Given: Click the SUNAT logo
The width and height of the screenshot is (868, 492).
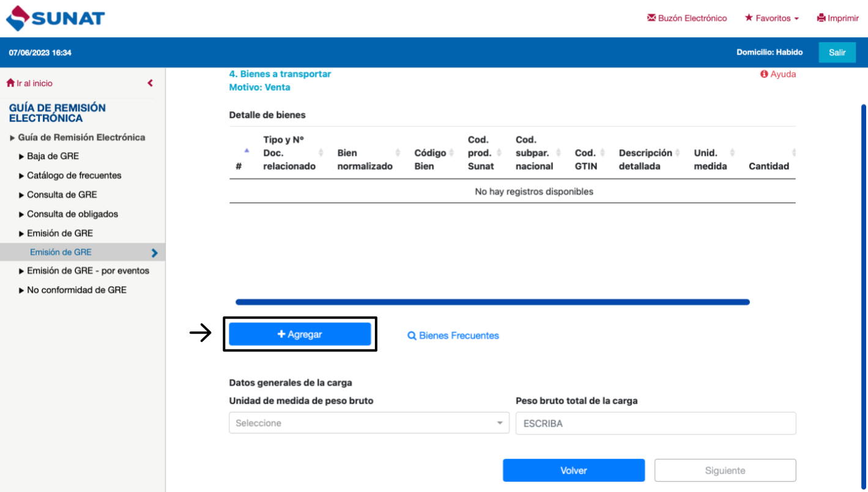Looking at the screenshot, I should point(56,18).
